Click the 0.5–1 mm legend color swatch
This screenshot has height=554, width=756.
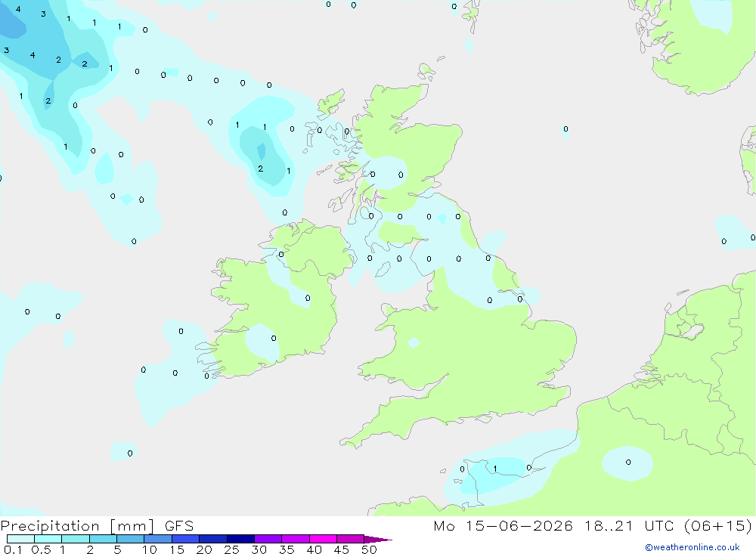48,539
